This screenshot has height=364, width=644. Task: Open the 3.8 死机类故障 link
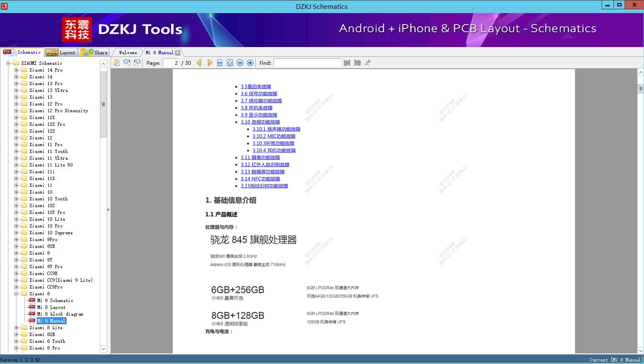pyautogui.click(x=257, y=108)
